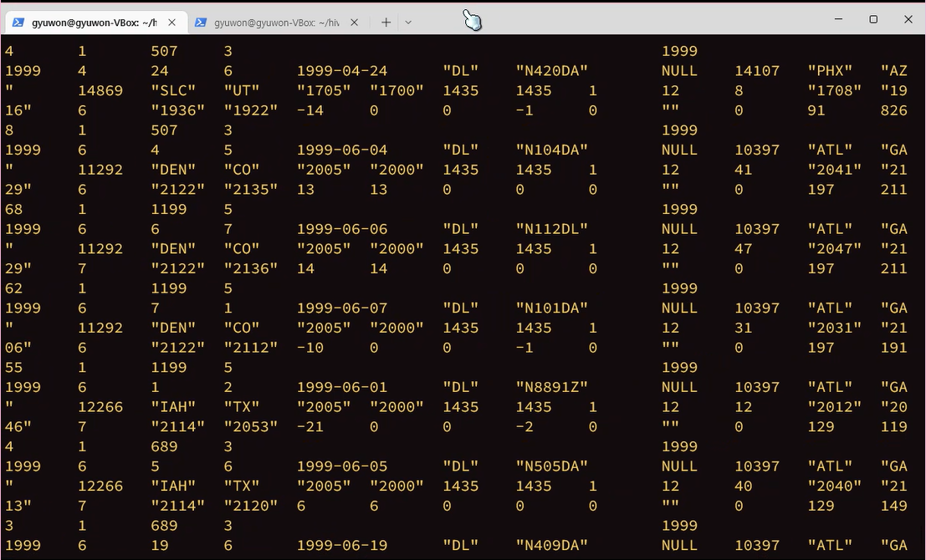Click the value 119
This screenshot has width=926, height=560.
[x=893, y=426]
